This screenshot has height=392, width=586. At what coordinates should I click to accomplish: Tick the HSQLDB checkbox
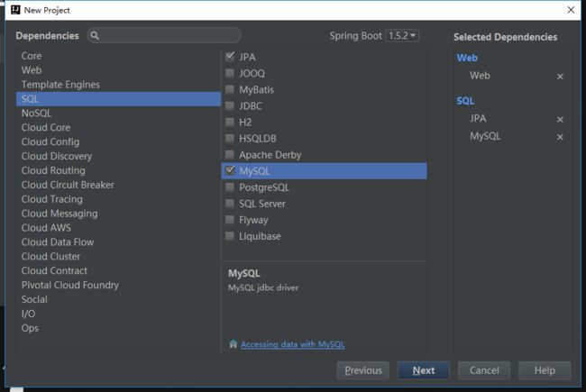click(x=230, y=138)
